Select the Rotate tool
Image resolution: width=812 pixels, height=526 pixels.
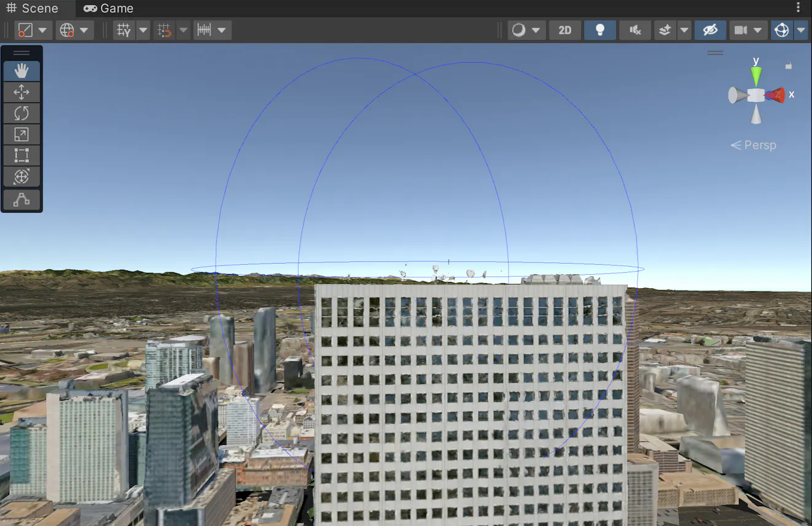tap(21, 113)
